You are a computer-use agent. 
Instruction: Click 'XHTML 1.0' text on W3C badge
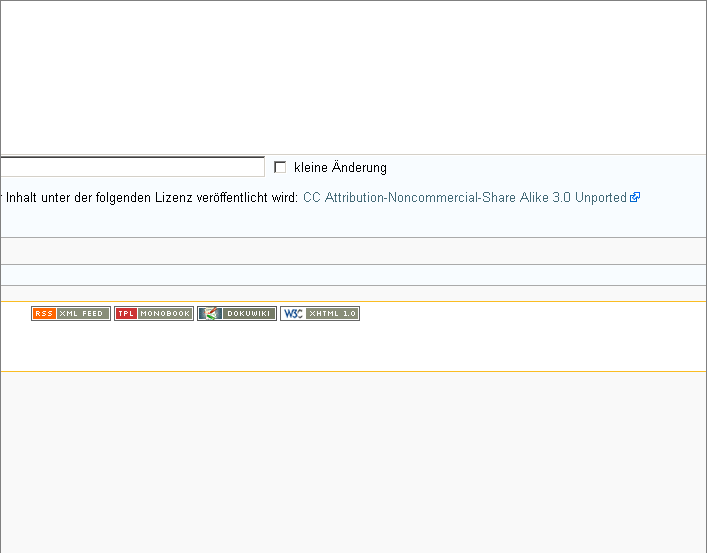pyautogui.click(x=332, y=314)
